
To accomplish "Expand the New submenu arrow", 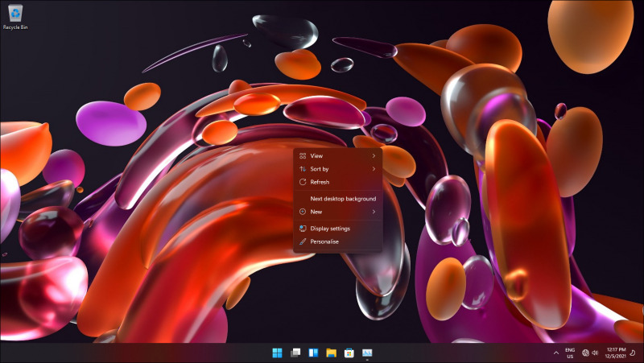I will (x=374, y=212).
